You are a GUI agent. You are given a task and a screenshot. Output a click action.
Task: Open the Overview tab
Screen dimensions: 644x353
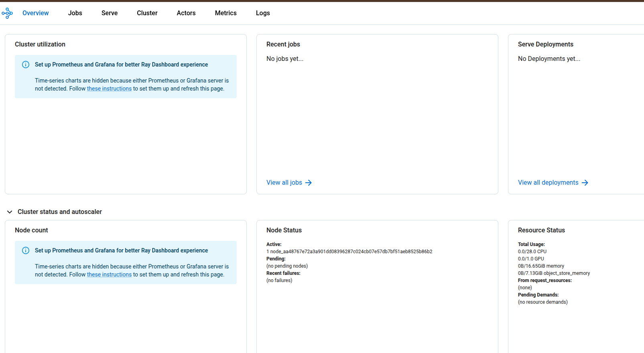[x=35, y=13]
